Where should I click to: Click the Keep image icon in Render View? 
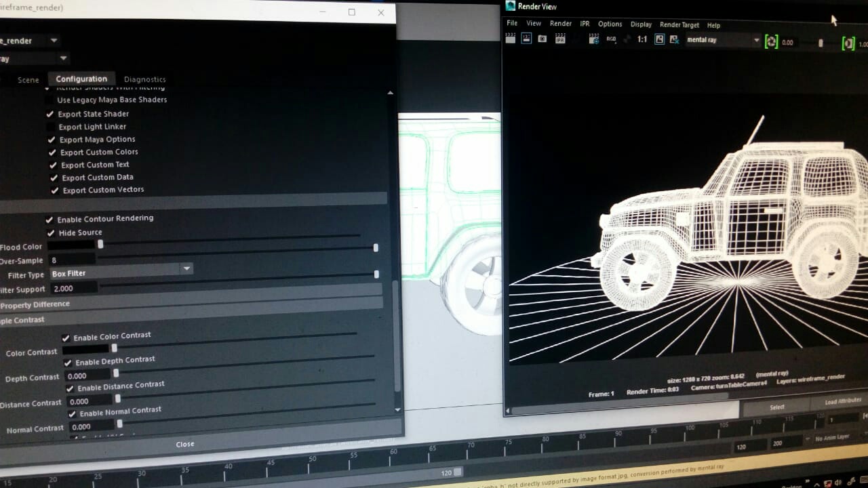(x=659, y=39)
